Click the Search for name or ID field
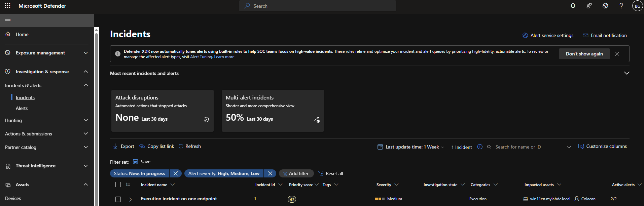644x206 pixels. pos(528,147)
